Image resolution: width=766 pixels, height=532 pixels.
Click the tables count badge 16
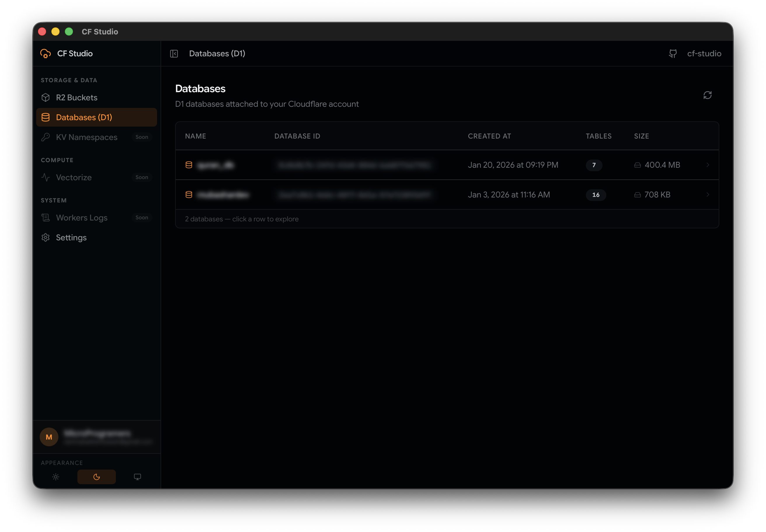coord(596,195)
